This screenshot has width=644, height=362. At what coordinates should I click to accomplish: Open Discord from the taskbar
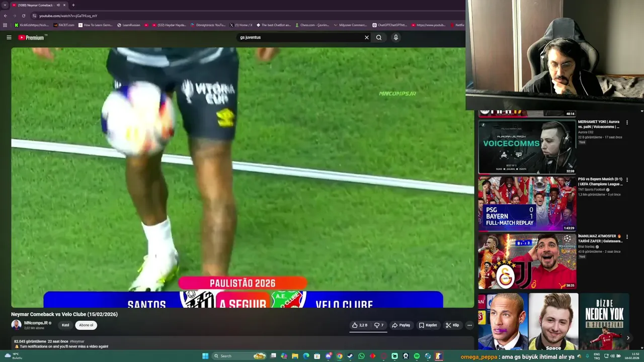click(329, 356)
